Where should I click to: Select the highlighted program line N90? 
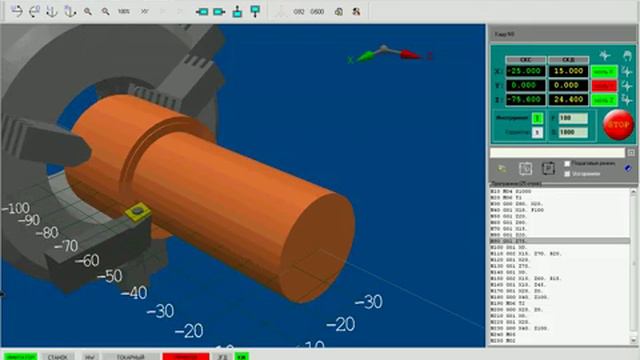[x=560, y=241]
